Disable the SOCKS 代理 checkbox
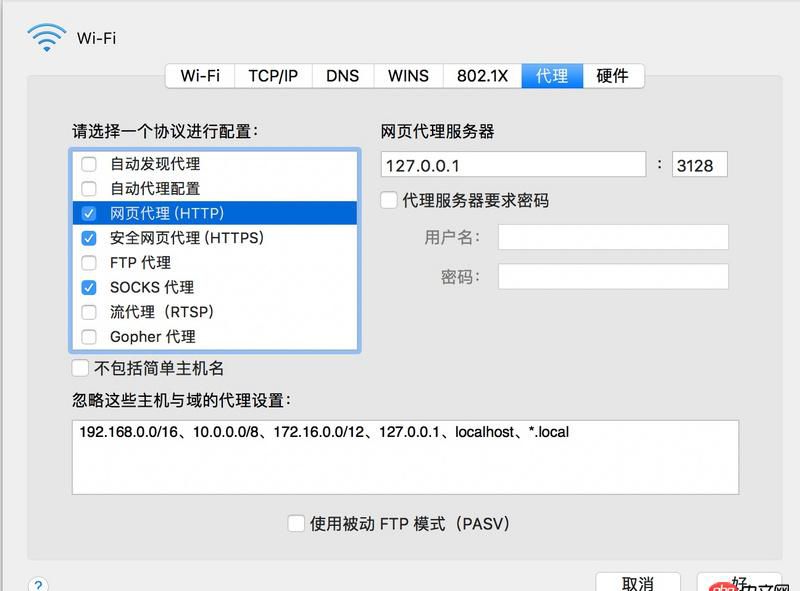 point(88,287)
